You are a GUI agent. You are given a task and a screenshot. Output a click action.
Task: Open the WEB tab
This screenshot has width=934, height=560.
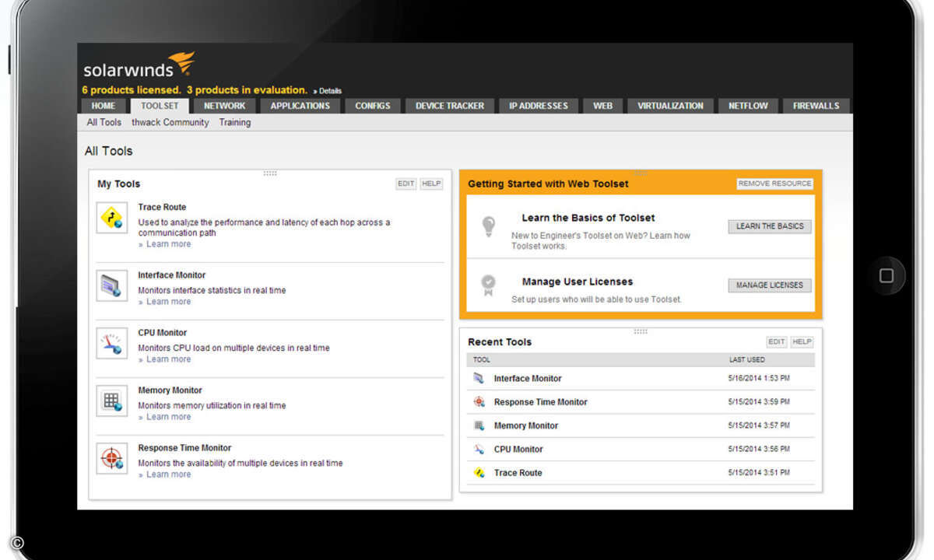603,106
